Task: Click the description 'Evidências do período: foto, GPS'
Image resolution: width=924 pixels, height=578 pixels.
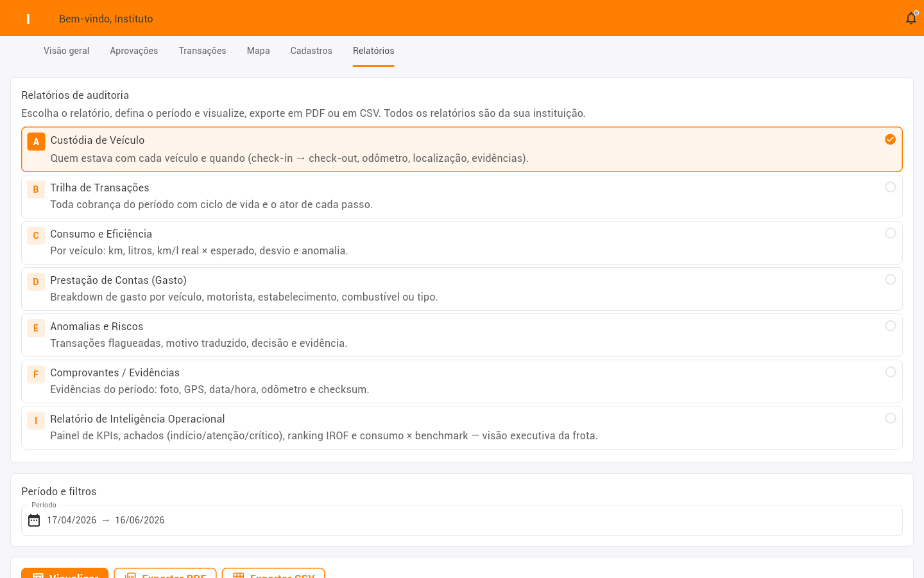Action: [210, 389]
